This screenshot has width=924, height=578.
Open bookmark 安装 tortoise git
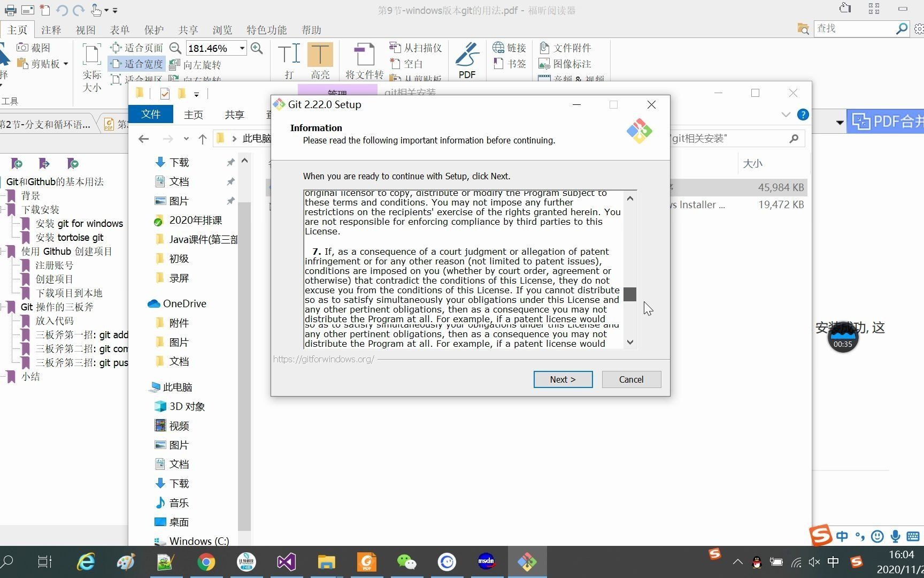70,238
